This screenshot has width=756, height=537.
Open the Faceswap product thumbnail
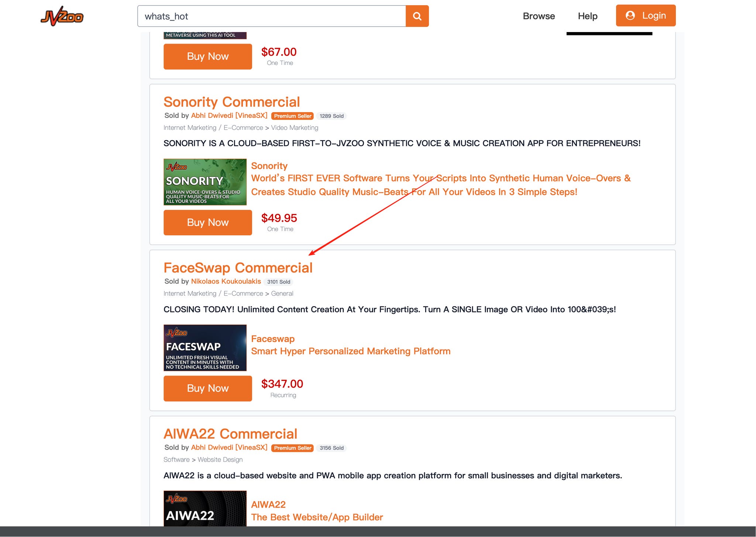tap(205, 348)
